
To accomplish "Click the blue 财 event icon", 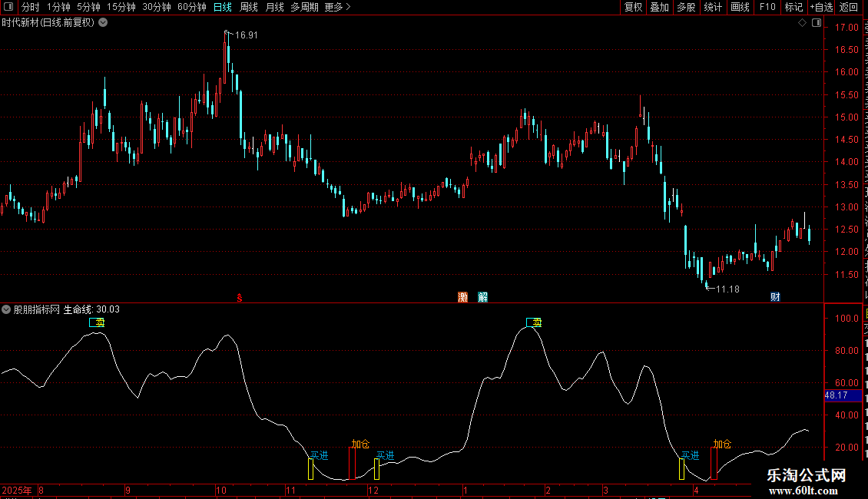I will click(x=775, y=297).
